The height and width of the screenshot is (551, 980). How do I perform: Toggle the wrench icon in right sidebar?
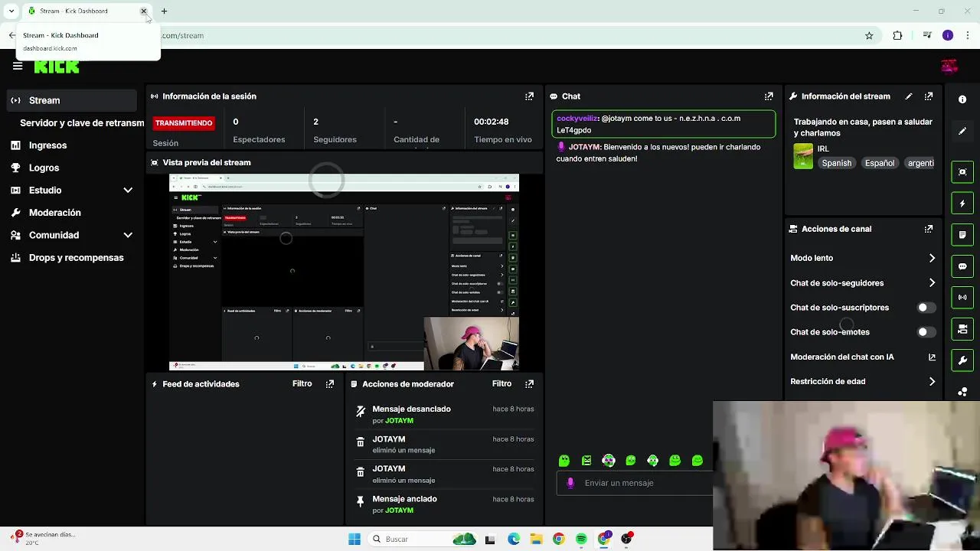pos(962,360)
